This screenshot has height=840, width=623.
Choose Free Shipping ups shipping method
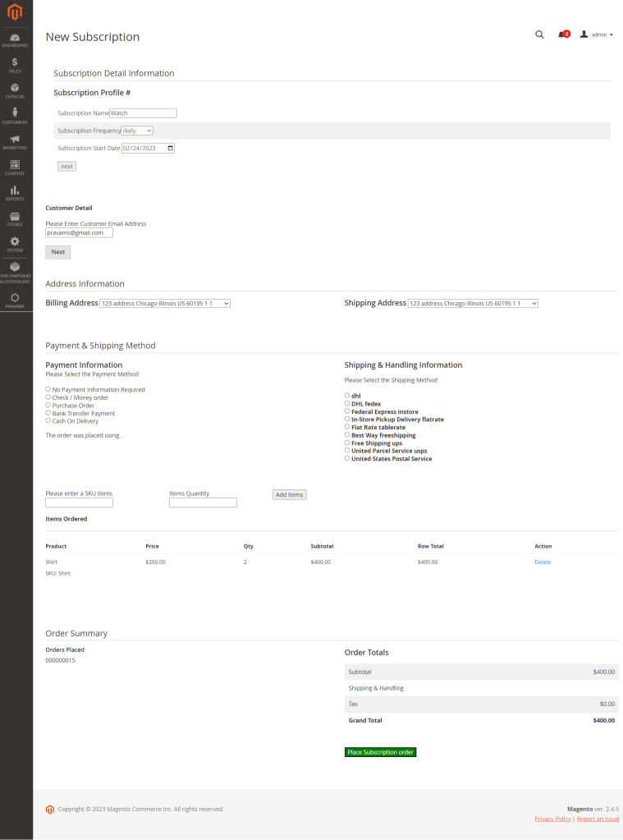pyautogui.click(x=347, y=443)
